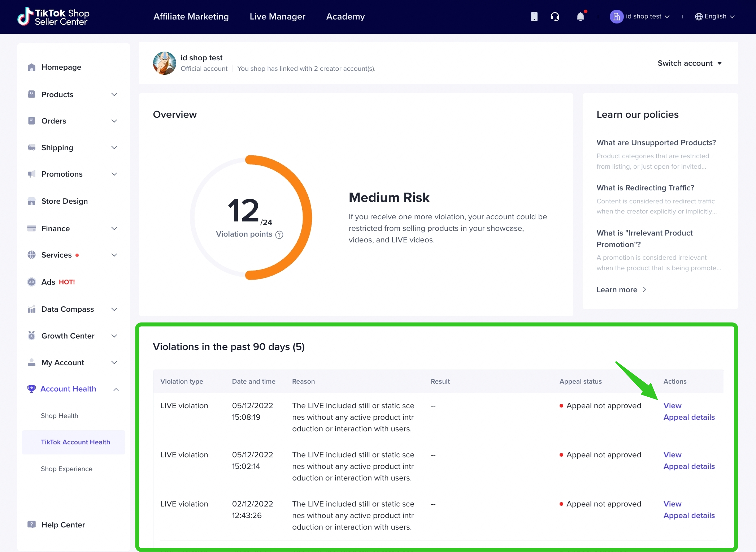756x552 pixels.
Task: Click the Ads icon in sidebar
Action: [x=32, y=282]
